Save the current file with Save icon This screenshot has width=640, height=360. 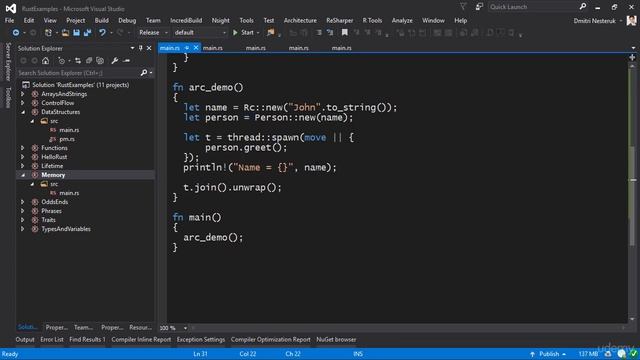(x=76, y=33)
